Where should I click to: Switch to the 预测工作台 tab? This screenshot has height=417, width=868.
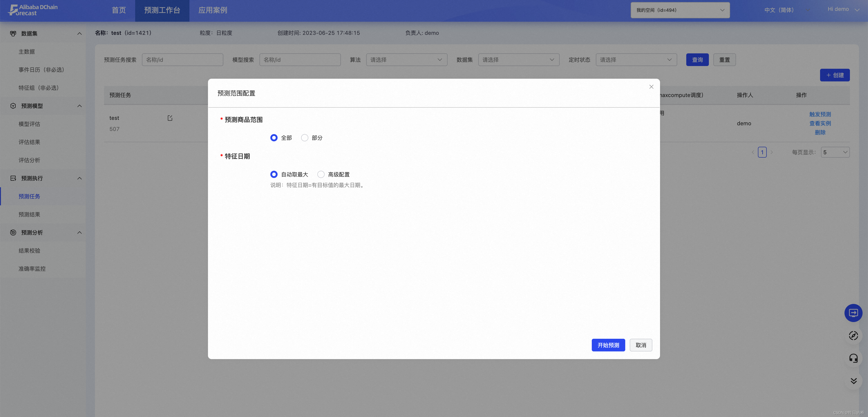tap(162, 10)
